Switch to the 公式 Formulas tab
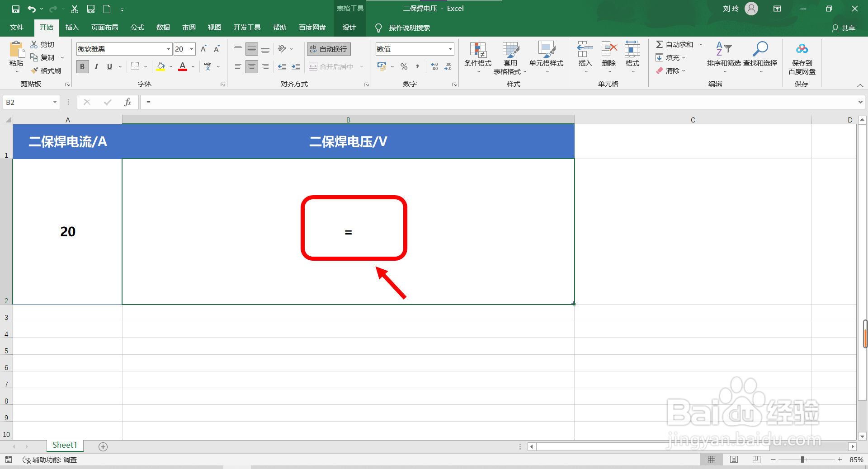 tap(137, 28)
